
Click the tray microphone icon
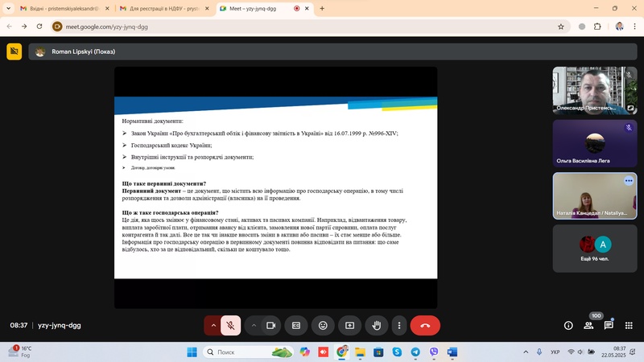[539, 352]
